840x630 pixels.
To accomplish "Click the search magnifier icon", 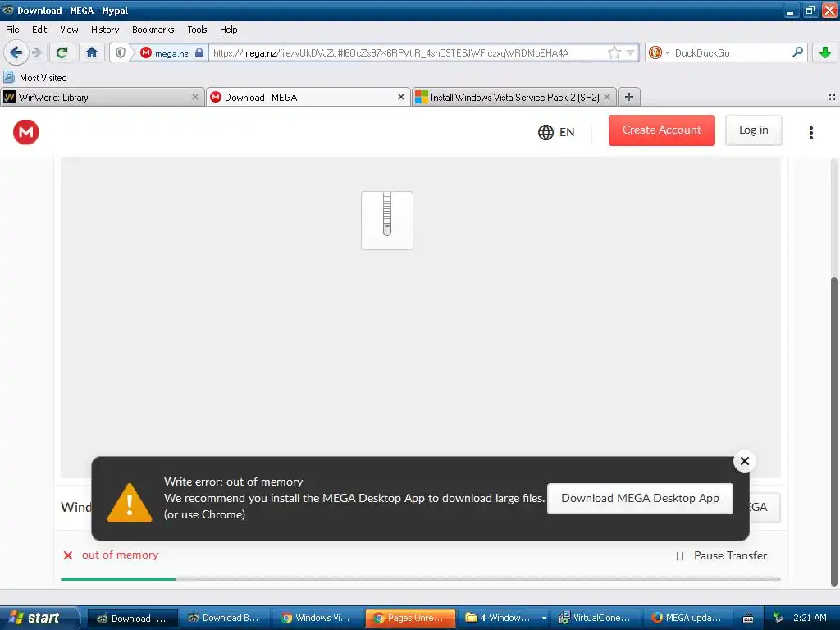I will [797, 52].
